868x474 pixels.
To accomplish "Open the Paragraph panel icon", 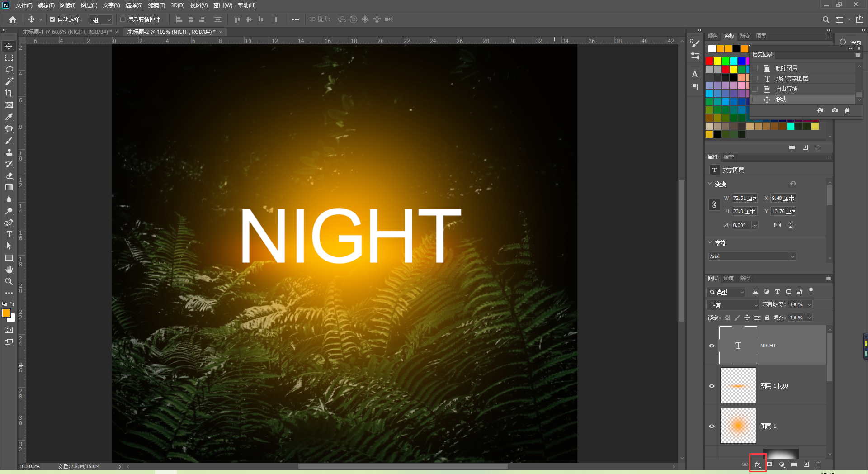I will [695, 87].
